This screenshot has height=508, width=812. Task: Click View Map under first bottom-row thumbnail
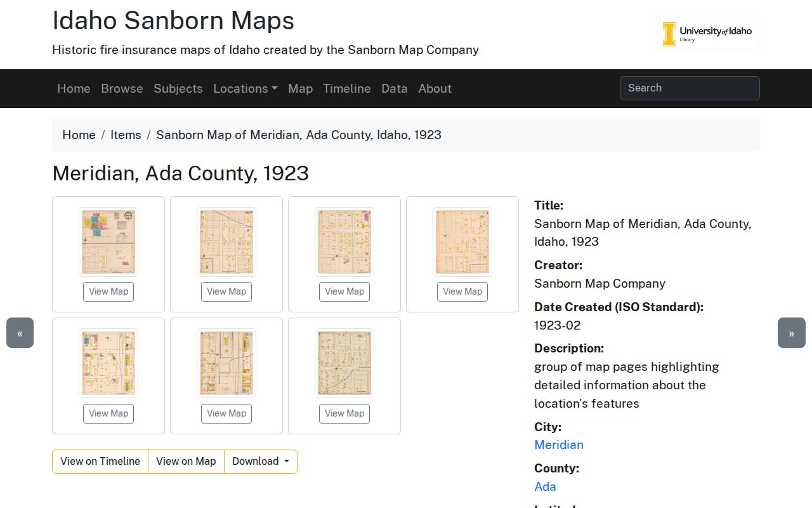pos(108,413)
